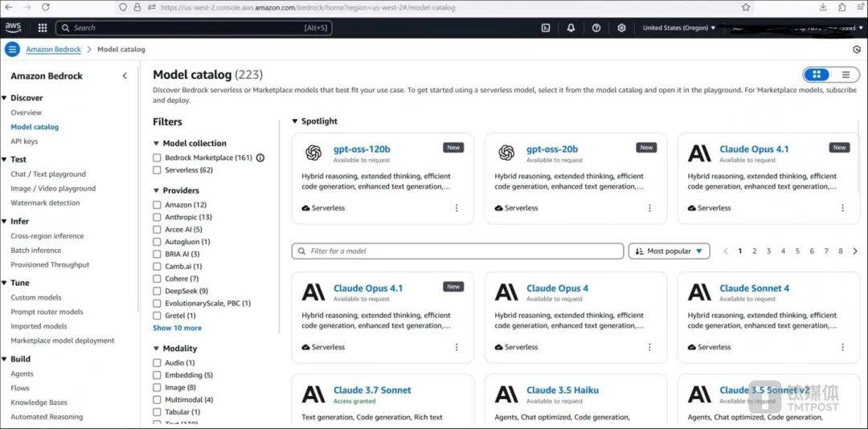Open options menu on Claude Opus 4 card
868x429 pixels.
tap(650, 347)
